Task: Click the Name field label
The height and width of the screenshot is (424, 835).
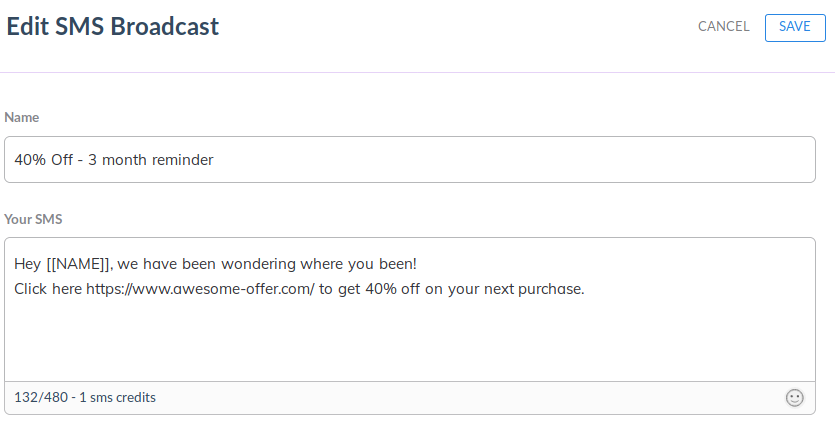Action: point(22,117)
